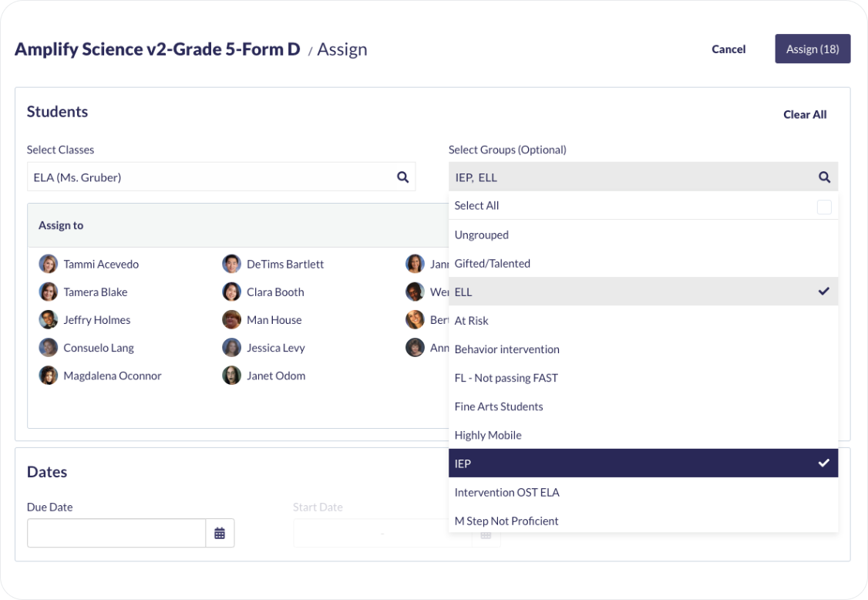Click the search icon in Select Classes field

402,177
